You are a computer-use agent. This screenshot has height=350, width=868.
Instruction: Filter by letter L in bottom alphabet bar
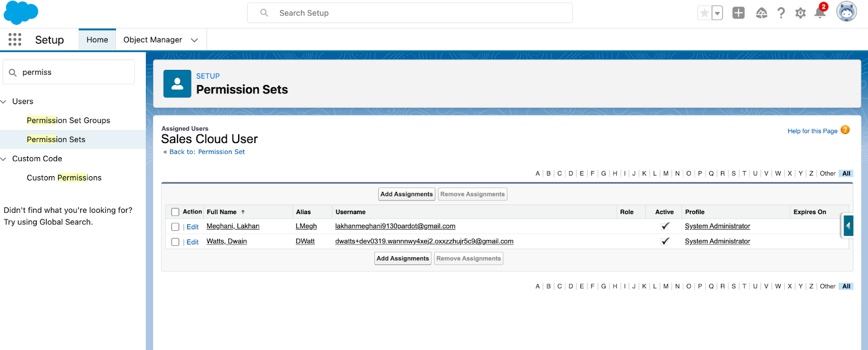pos(655,286)
